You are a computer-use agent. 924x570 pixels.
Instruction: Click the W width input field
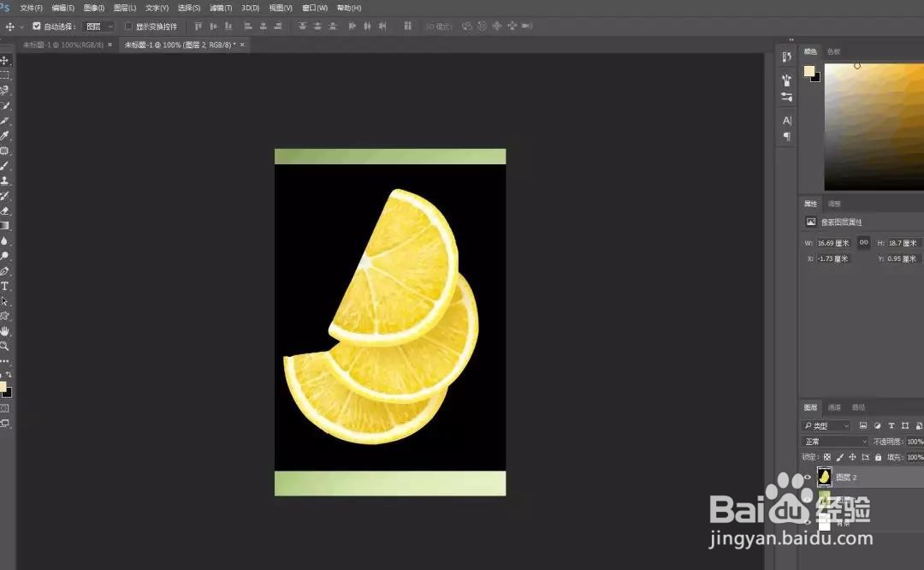(834, 243)
